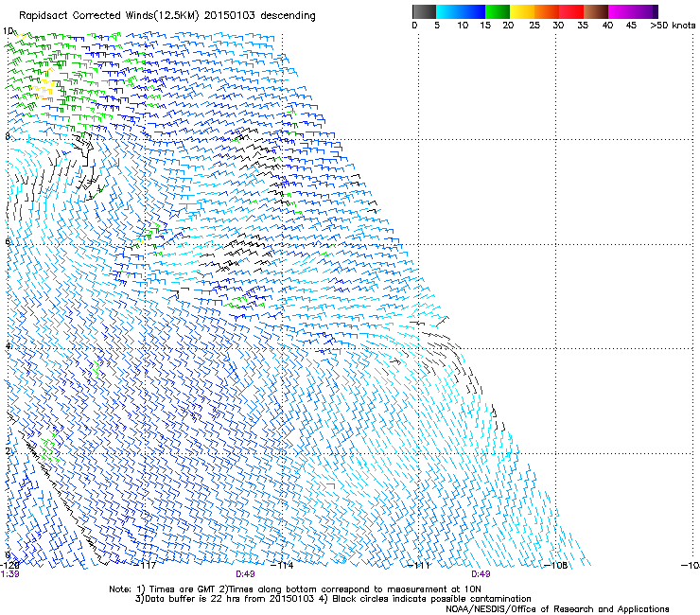Viewport: 700px width, 615px height.
Task: Click the magenta 40-45 knots legend segment
Action: pyautogui.click(x=621, y=11)
